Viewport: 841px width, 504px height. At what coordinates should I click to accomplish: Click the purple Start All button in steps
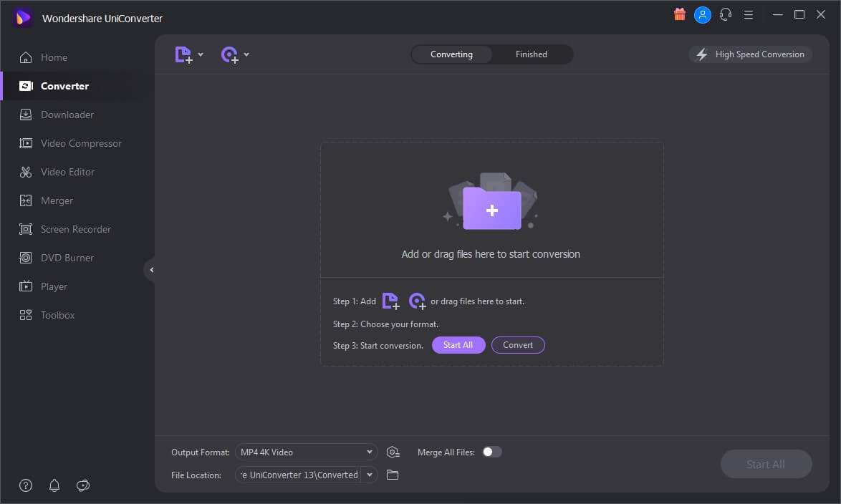point(458,345)
